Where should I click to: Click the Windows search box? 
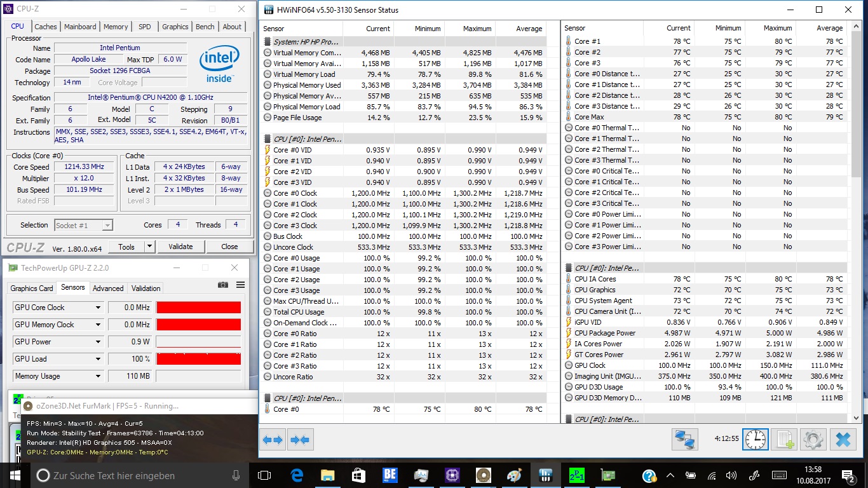coord(140,475)
